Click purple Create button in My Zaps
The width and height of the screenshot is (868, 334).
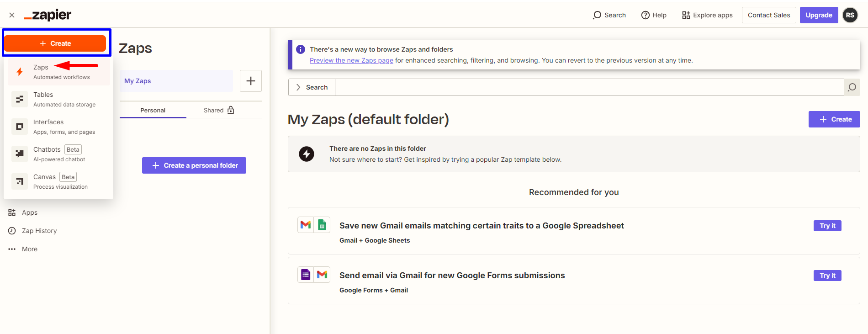click(x=834, y=119)
